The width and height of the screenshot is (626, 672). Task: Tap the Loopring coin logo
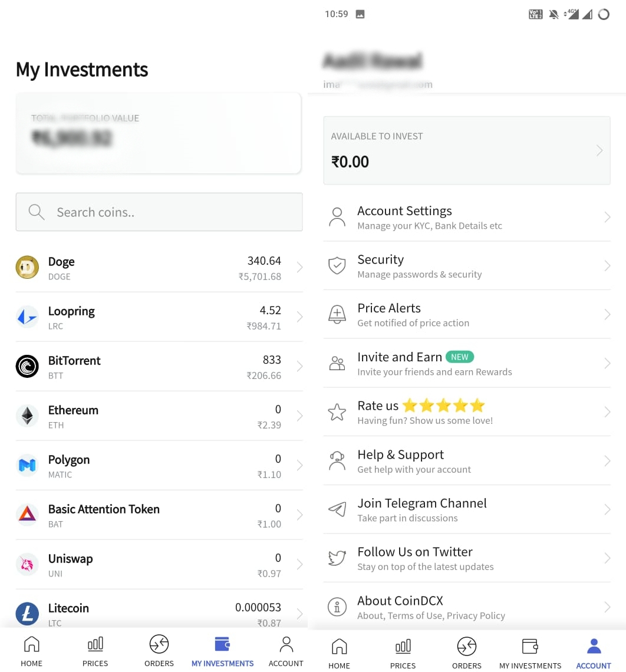click(x=27, y=317)
